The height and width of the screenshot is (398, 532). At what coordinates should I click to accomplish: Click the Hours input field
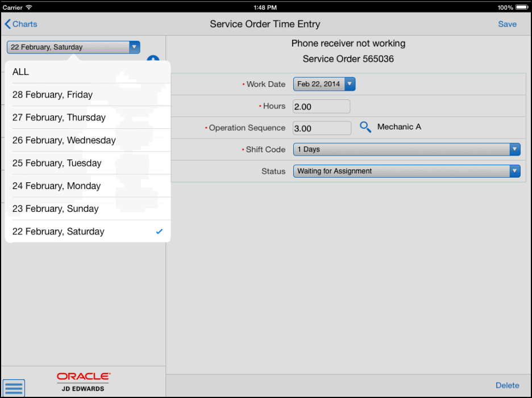(x=321, y=106)
